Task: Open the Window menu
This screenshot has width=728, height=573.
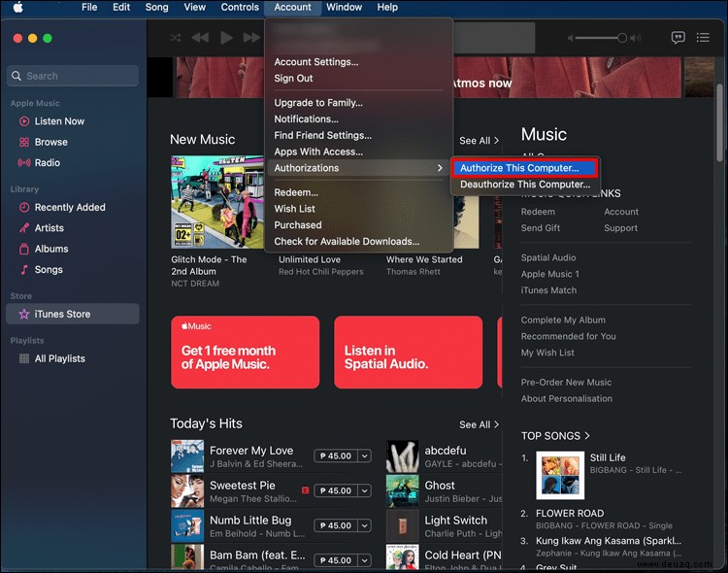Action: (344, 7)
